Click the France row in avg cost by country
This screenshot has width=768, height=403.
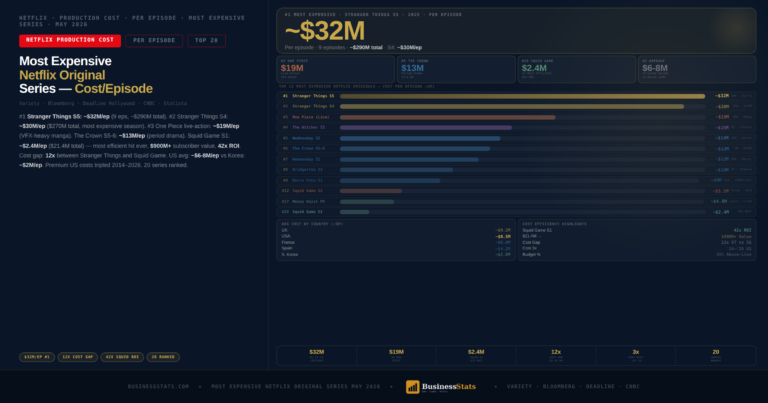[396, 242]
